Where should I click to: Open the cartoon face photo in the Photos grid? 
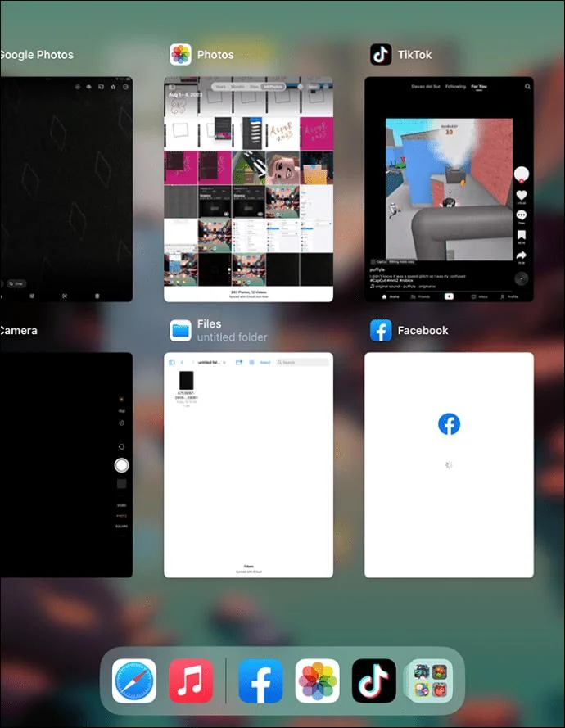click(282, 168)
